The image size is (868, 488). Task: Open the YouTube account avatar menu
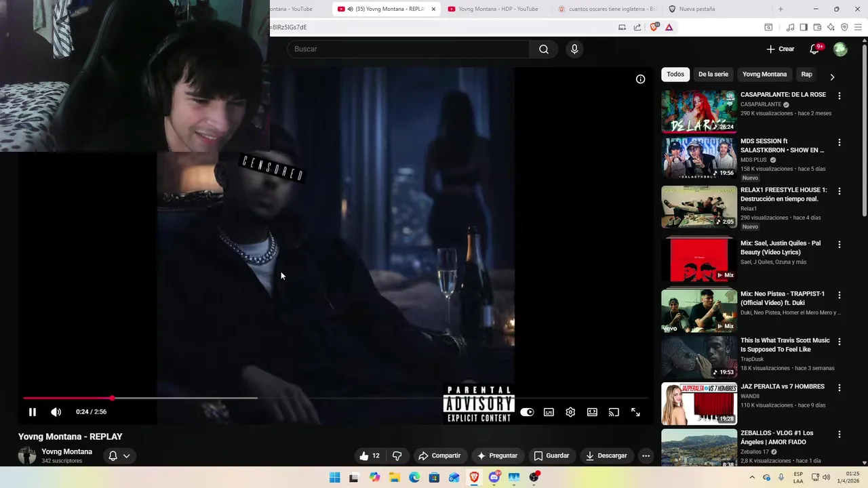(840, 49)
